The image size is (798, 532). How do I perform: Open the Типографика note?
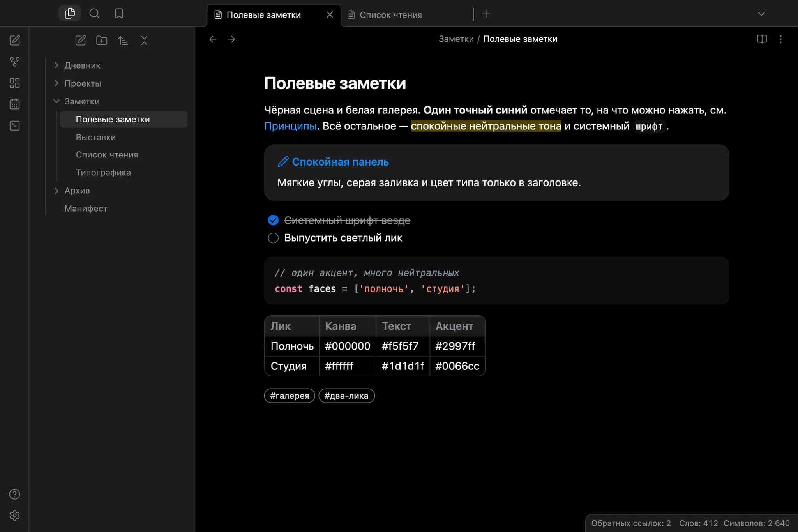[103, 173]
